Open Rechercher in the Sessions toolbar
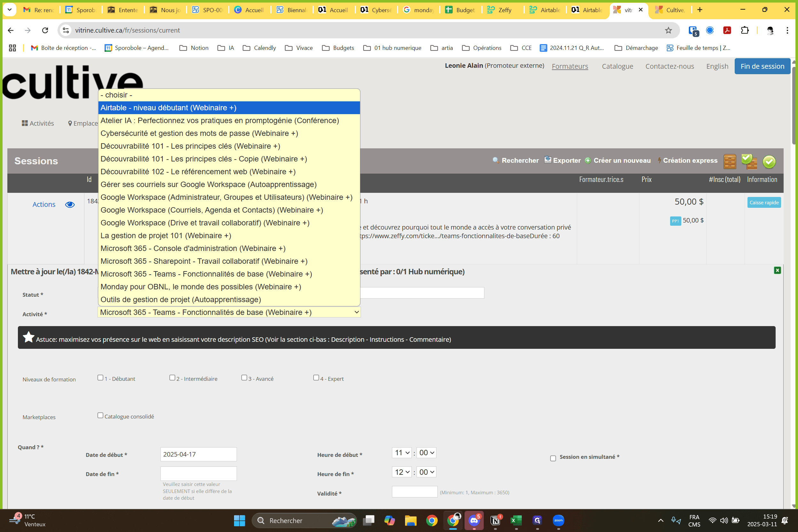 pyautogui.click(x=516, y=160)
